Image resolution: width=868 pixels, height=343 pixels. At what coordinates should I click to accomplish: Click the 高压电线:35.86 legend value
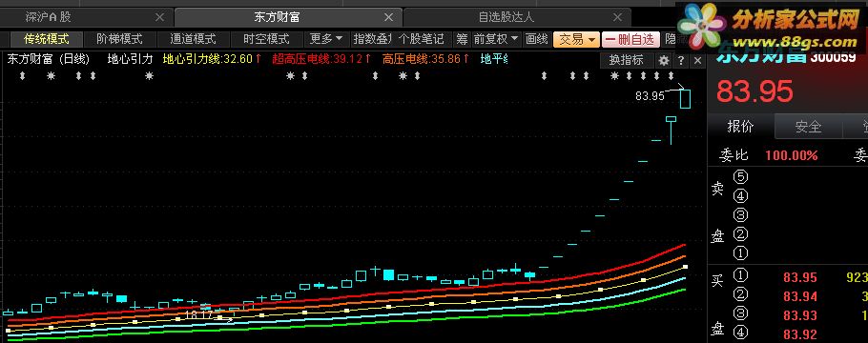click(425, 59)
